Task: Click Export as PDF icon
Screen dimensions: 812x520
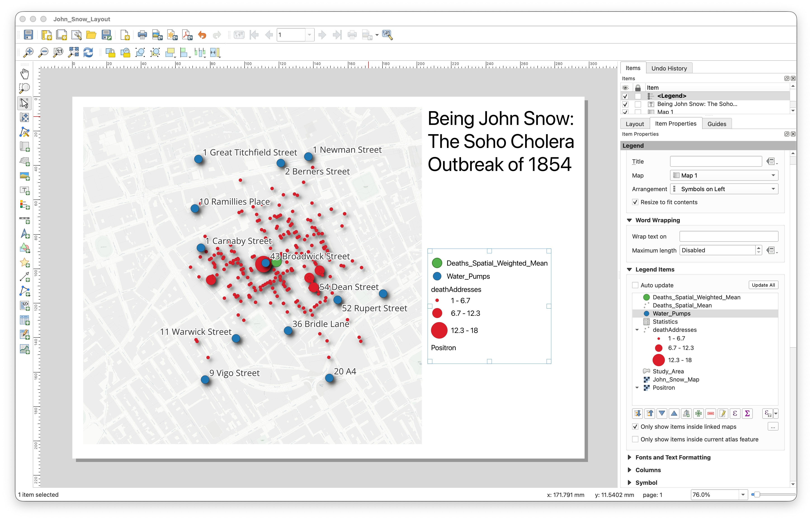Action: 187,35
